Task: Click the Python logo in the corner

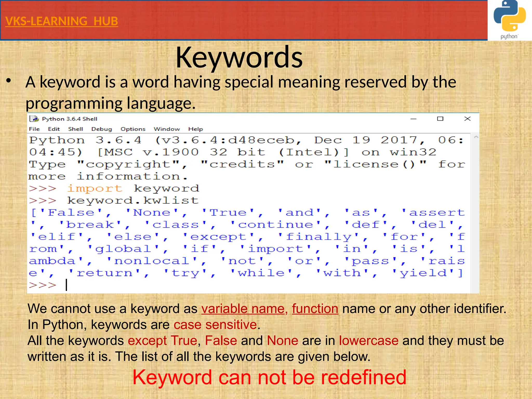Action: [x=510, y=20]
